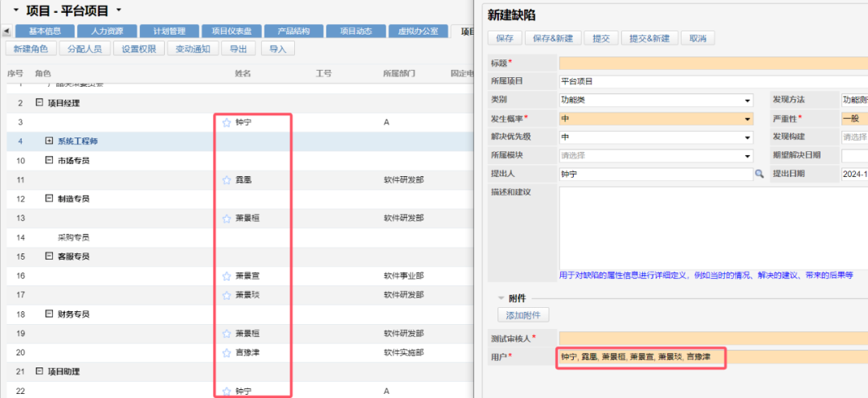Click the star icon in row 13

(x=227, y=219)
